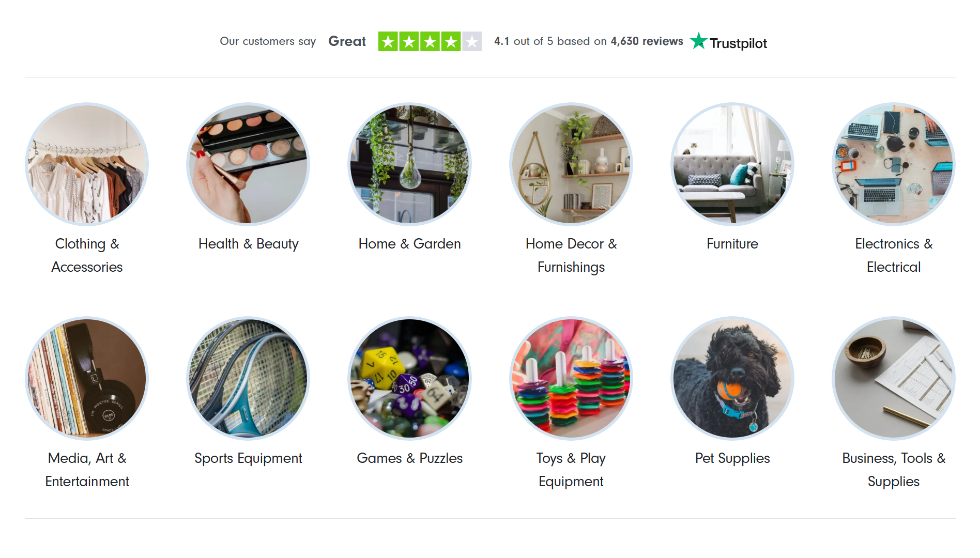Screen dimensions: 980x558
Task: Click the Sports Equipment text label
Action: pos(248,458)
